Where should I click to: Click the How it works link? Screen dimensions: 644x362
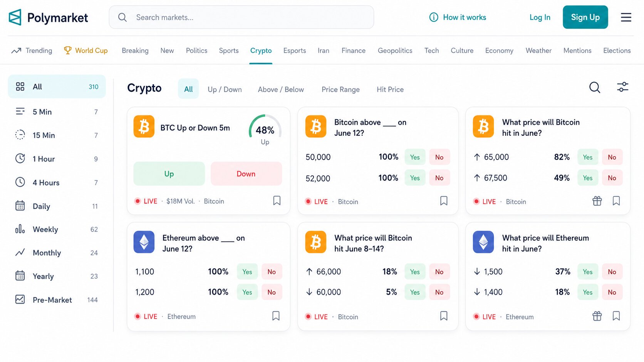click(x=465, y=17)
